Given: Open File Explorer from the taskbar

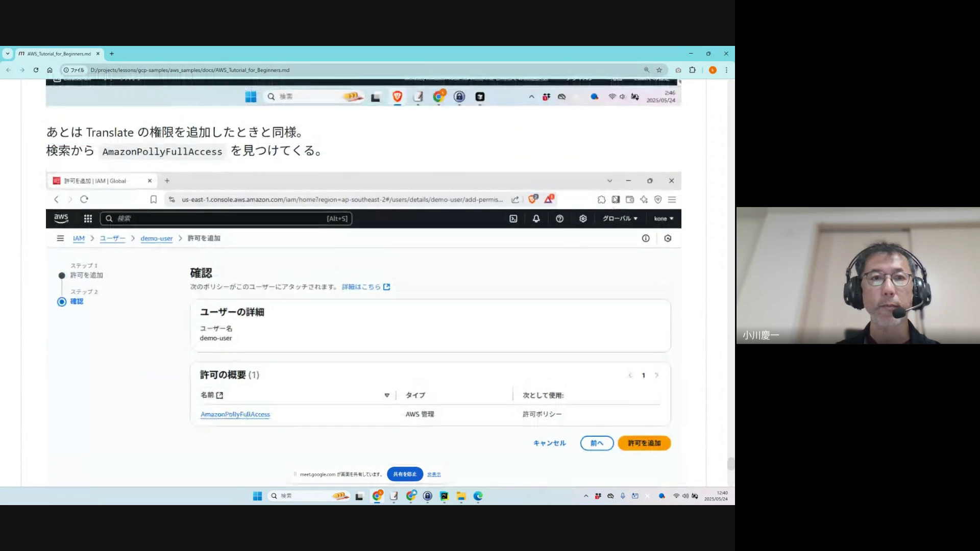Looking at the screenshot, I should (461, 496).
